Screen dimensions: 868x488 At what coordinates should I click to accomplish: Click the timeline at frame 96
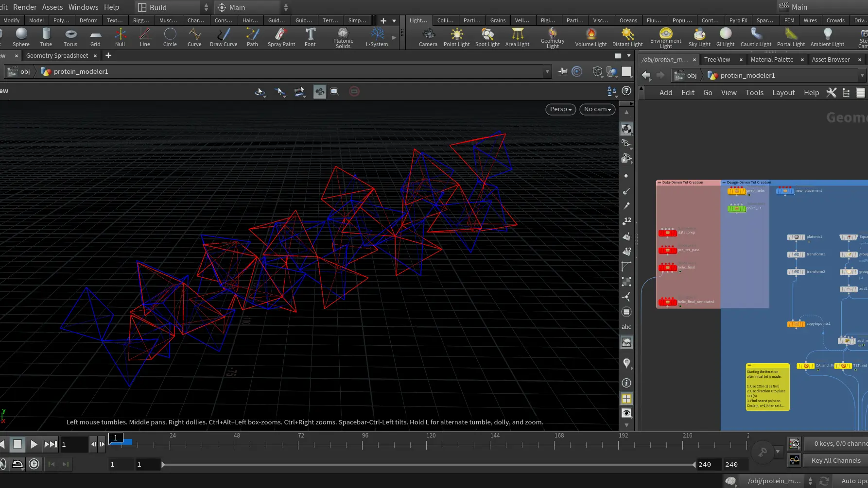[x=365, y=443]
